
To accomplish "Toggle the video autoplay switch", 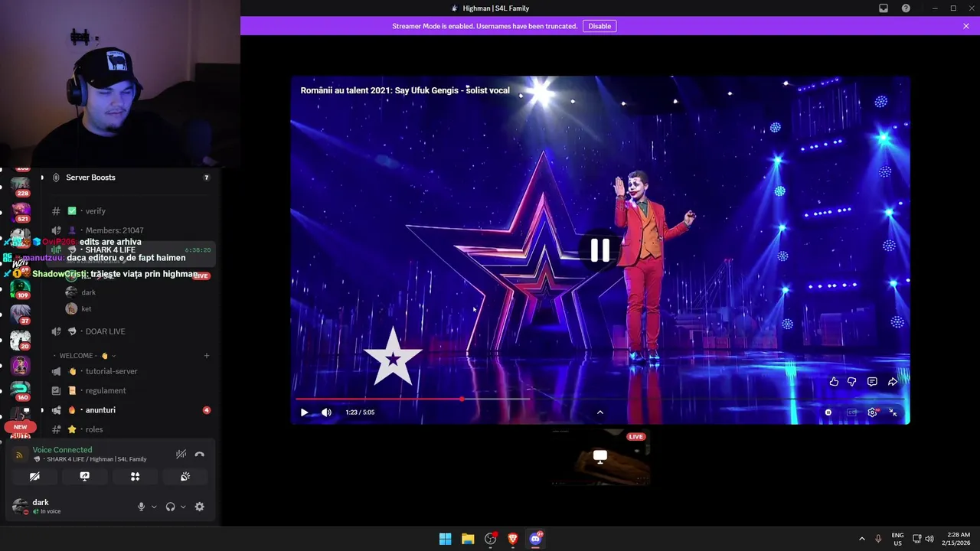I will coord(828,412).
